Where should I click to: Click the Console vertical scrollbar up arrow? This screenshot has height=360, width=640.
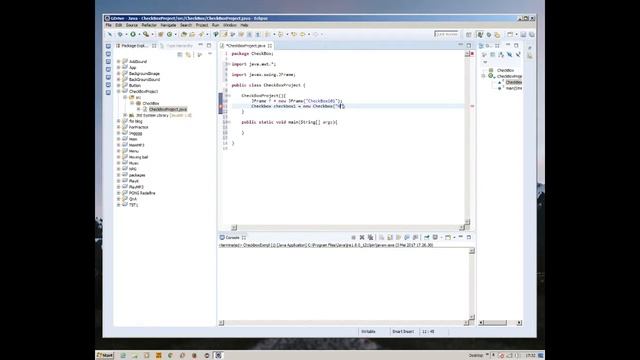472,251
